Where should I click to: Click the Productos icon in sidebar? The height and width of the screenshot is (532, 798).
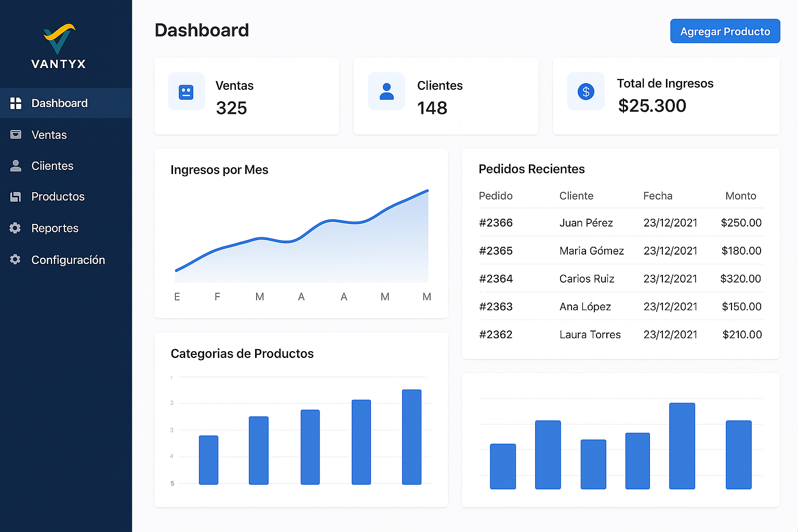(x=16, y=197)
